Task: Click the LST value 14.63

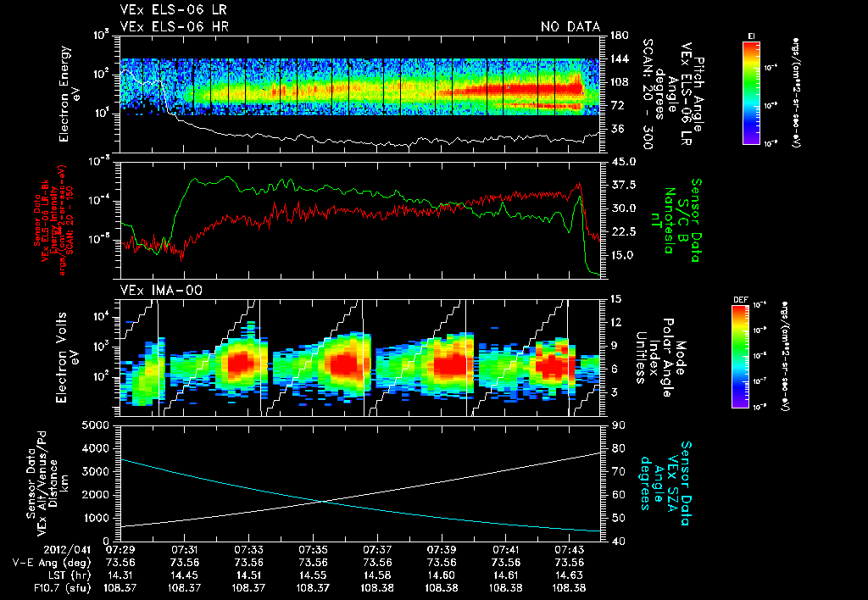Action: 569,575
